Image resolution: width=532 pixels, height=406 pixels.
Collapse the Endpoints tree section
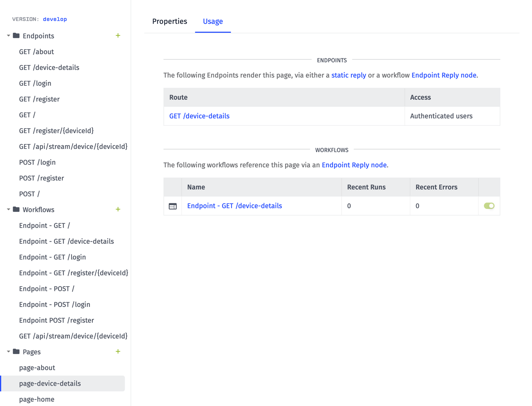(8, 36)
